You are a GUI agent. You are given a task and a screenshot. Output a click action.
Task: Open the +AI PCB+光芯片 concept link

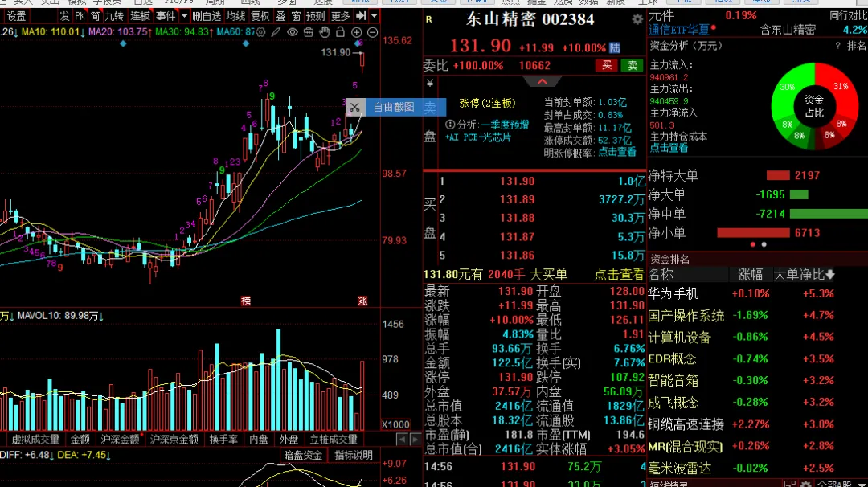point(478,137)
